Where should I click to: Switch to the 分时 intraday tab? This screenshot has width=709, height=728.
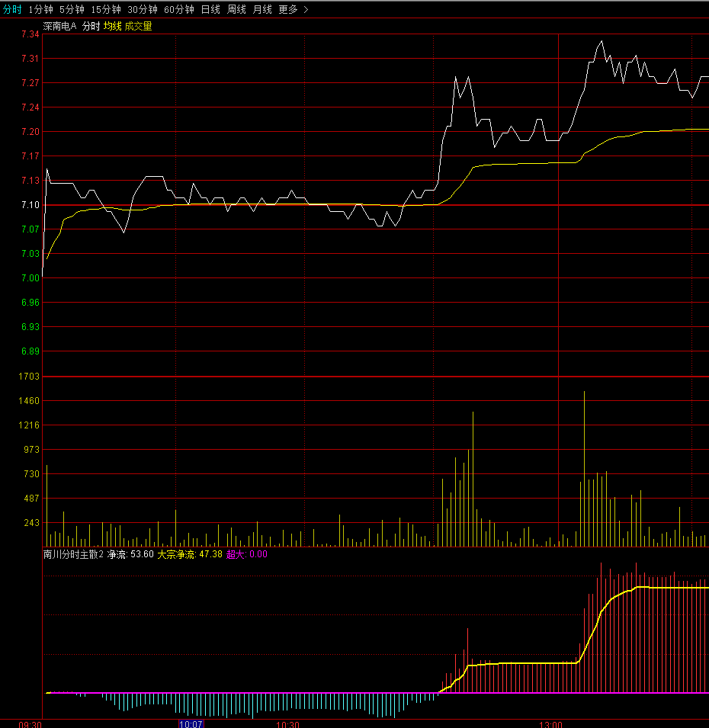point(12,9)
